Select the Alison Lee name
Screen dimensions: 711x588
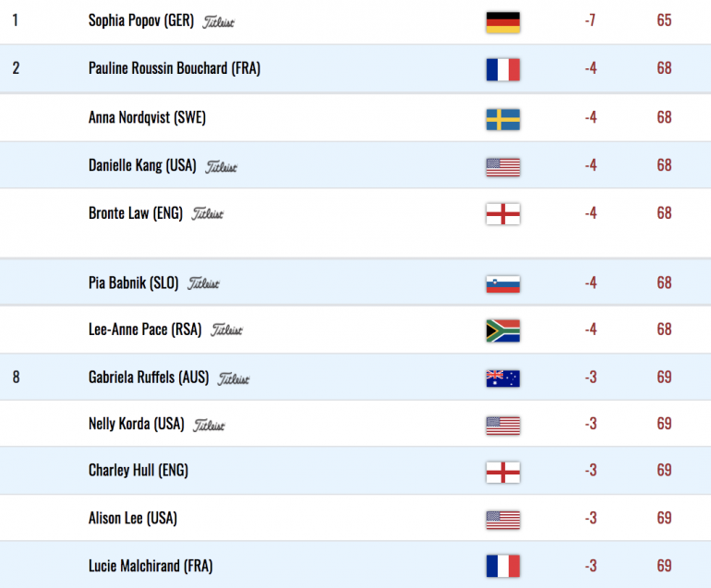[x=132, y=518]
